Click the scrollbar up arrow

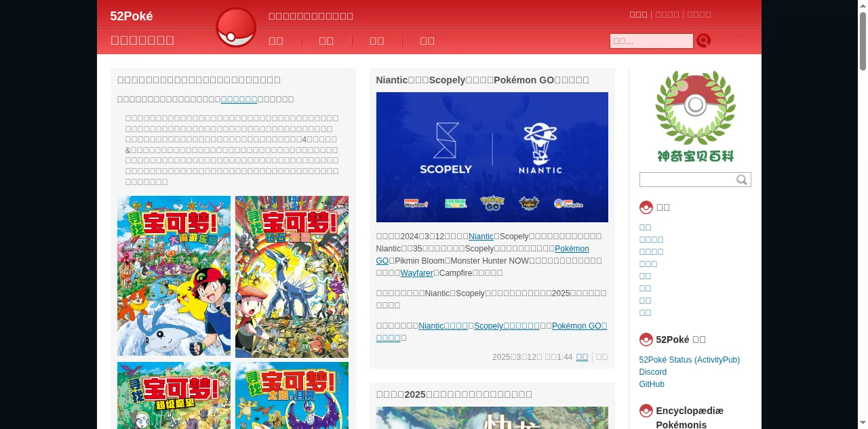coord(863,5)
